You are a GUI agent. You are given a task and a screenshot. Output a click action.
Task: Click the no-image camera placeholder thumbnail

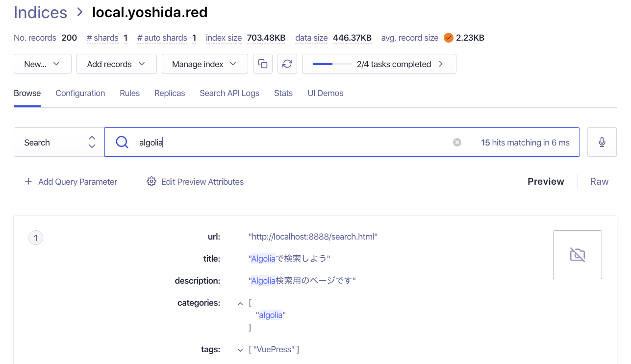tap(578, 255)
